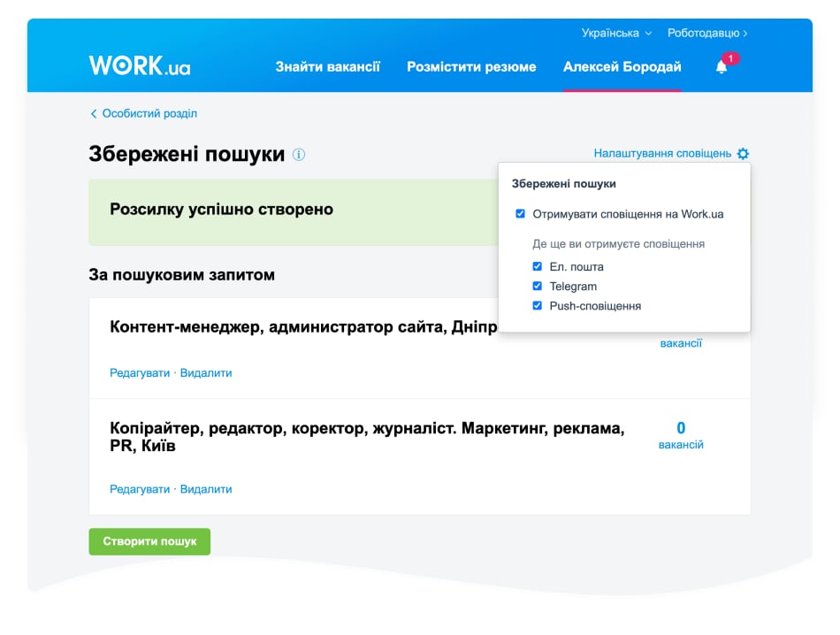
Task: Click the red notification count badge
Action: coord(729,58)
